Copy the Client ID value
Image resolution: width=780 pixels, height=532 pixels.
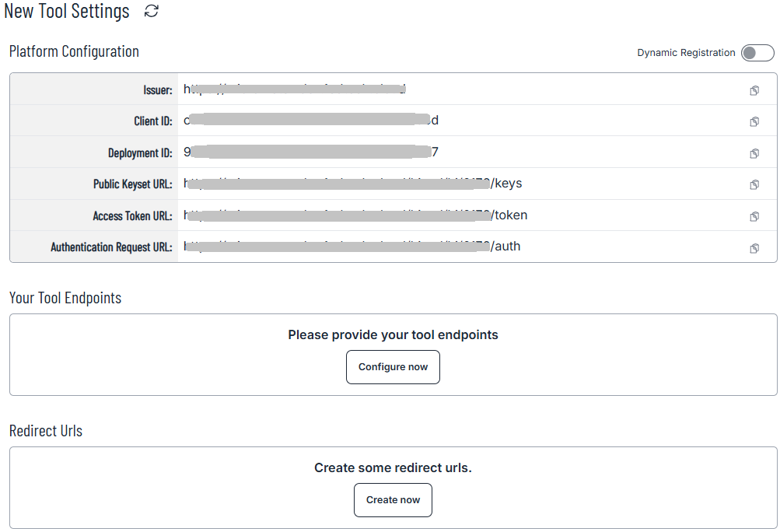coord(754,121)
